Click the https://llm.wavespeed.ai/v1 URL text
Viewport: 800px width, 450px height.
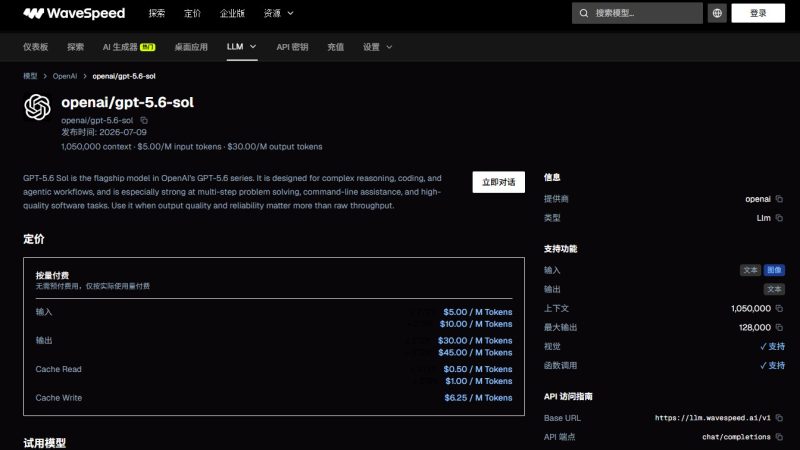point(713,418)
